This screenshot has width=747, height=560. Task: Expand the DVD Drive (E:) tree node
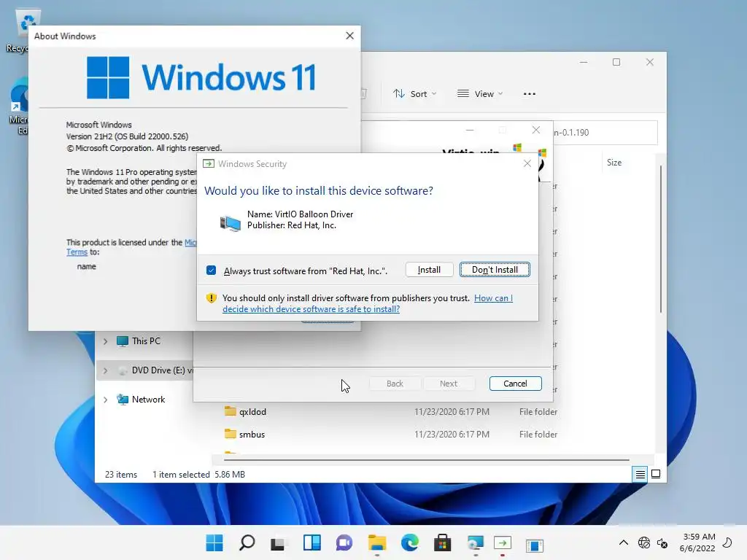(106, 370)
